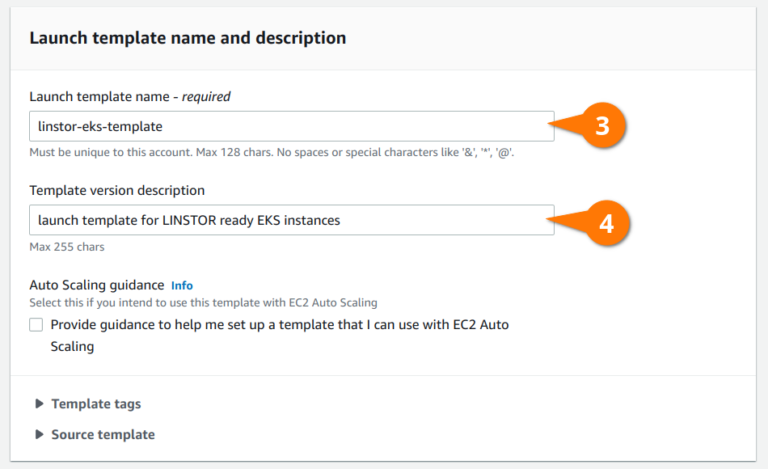768x469 pixels.
Task: Click the 'Max 255 chars' hint text
Action: [x=67, y=247]
